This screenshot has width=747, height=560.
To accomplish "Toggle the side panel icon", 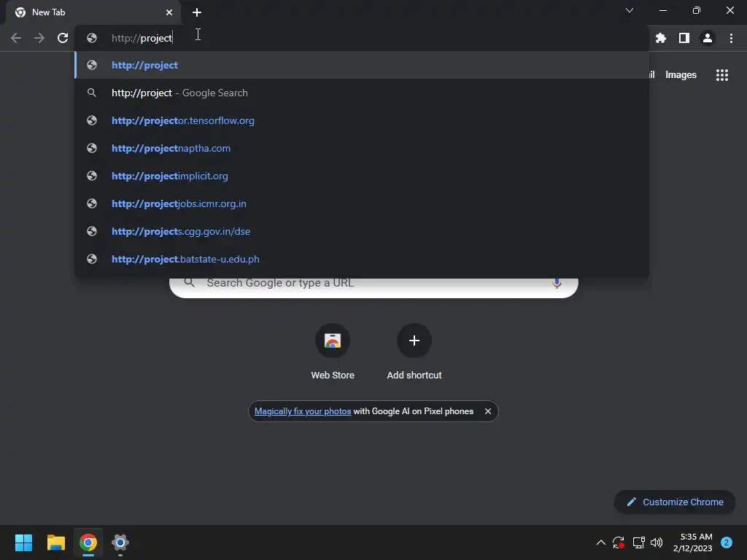I will pyautogui.click(x=684, y=38).
